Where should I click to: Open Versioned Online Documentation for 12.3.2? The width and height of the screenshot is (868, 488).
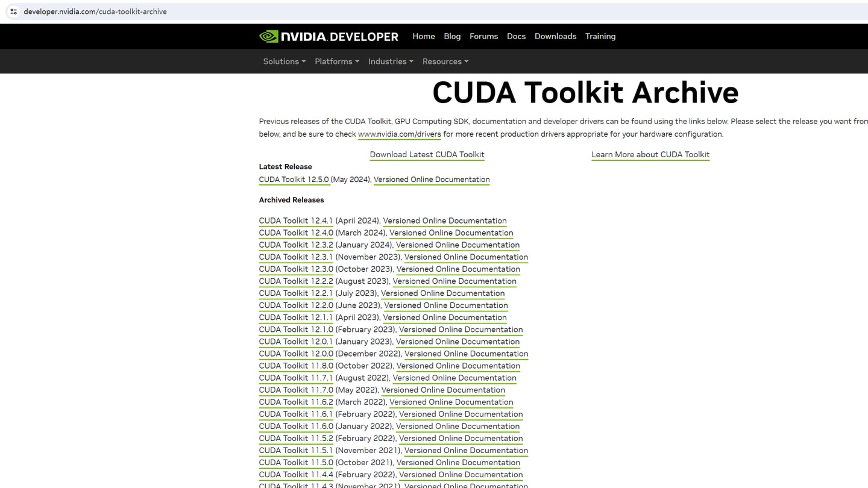[458, 245]
